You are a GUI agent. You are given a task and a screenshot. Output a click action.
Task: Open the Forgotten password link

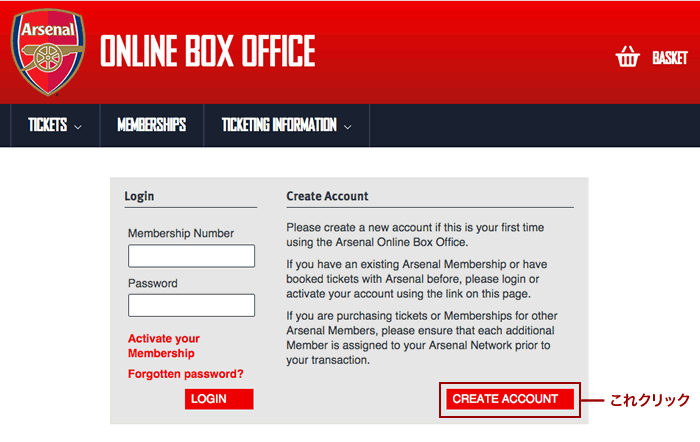tap(186, 374)
